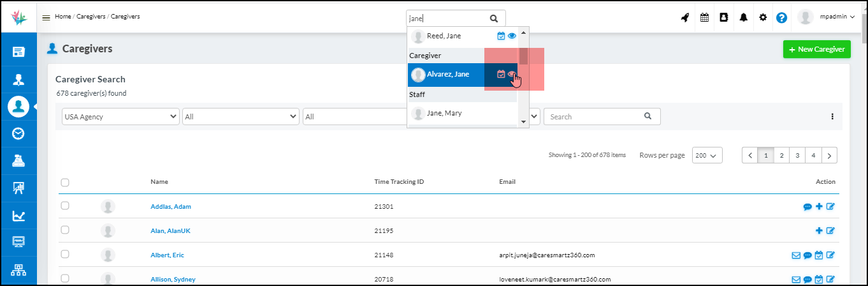Image resolution: width=868 pixels, height=286 pixels.
Task: Open the cash register billing sidebar icon
Action: click(x=18, y=161)
